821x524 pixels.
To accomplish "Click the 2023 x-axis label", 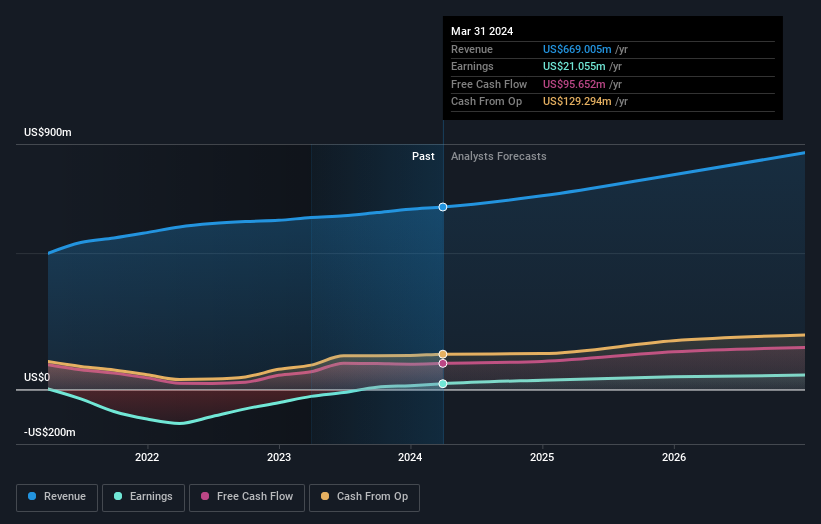I will click(x=279, y=458).
